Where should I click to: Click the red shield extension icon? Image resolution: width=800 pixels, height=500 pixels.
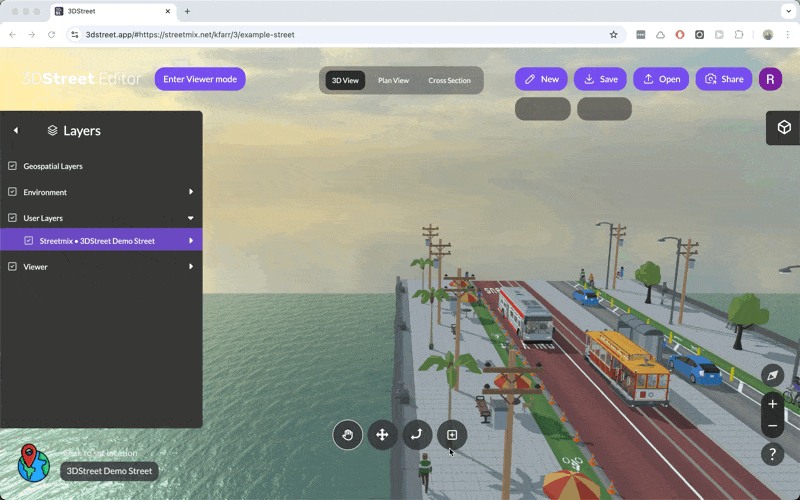pyautogui.click(x=680, y=35)
